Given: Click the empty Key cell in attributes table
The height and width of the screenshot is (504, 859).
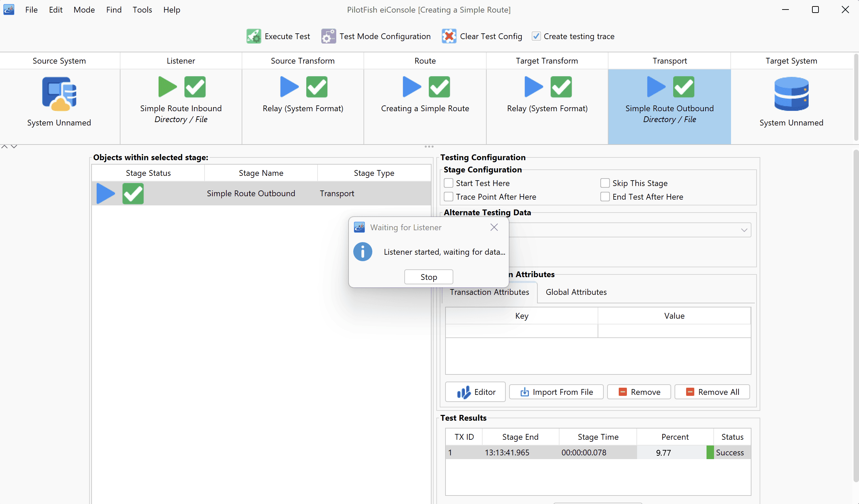Looking at the screenshot, I should [521, 331].
